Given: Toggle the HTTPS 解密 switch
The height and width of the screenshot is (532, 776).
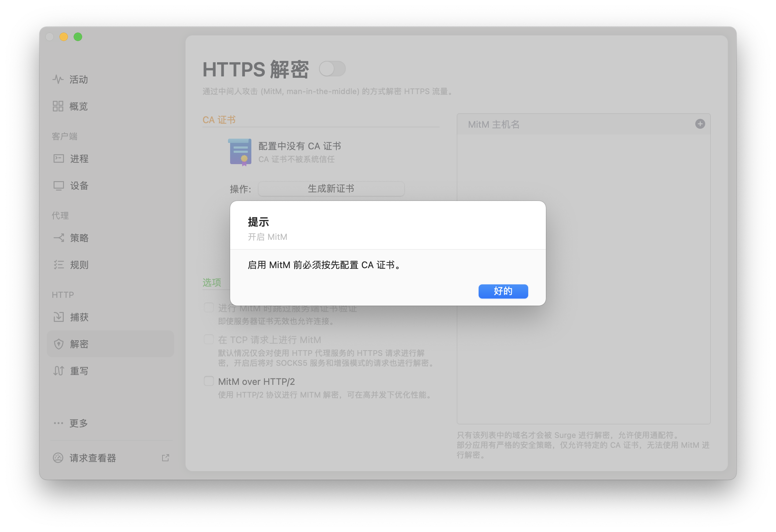Looking at the screenshot, I should (x=332, y=69).
